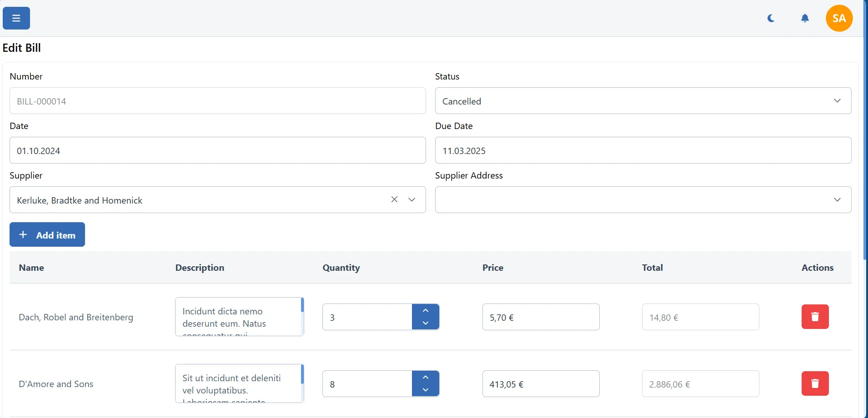Image resolution: width=868 pixels, height=418 pixels.
Task: Increase quantity for D'Amore and Sons
Action: coord(426,378)
